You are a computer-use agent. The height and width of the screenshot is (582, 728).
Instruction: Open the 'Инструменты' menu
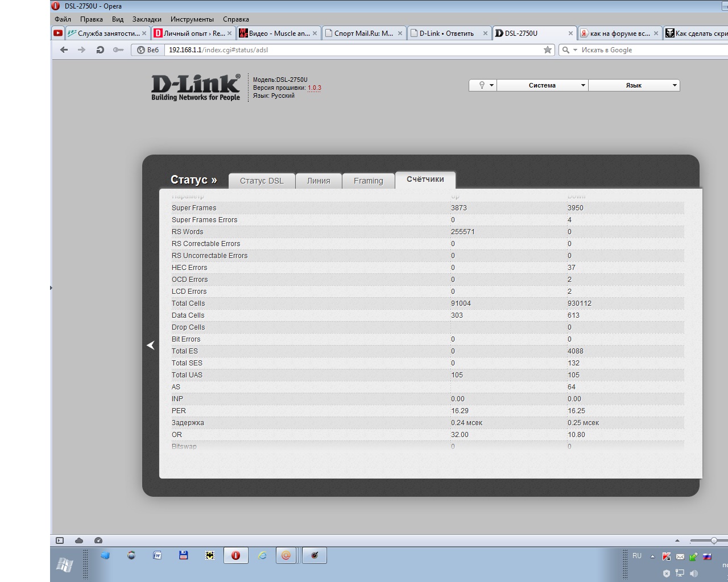pos(192,19)
